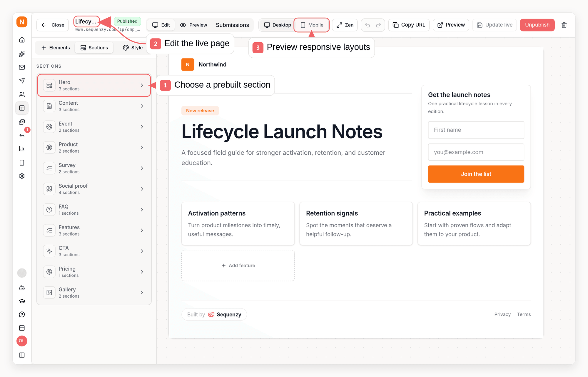This screenshot has width=588, height=377.
Task: Open the calendar icon in the sidebar
Action: (22, 328)
